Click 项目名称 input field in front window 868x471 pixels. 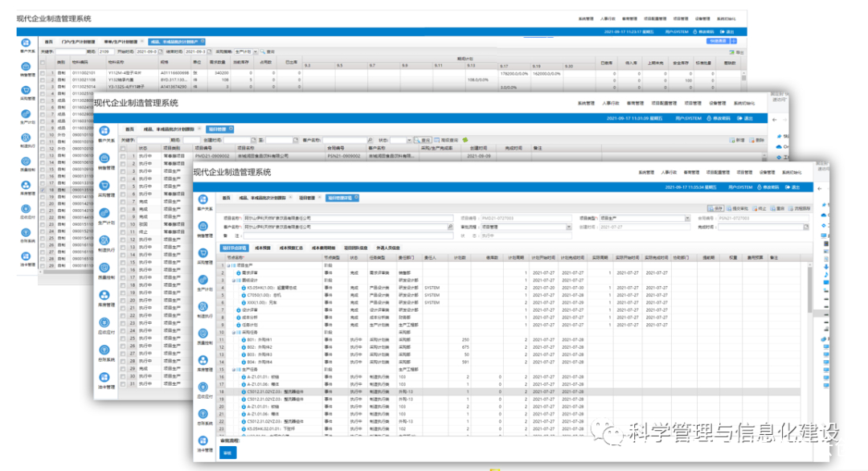tap(348, 218)
